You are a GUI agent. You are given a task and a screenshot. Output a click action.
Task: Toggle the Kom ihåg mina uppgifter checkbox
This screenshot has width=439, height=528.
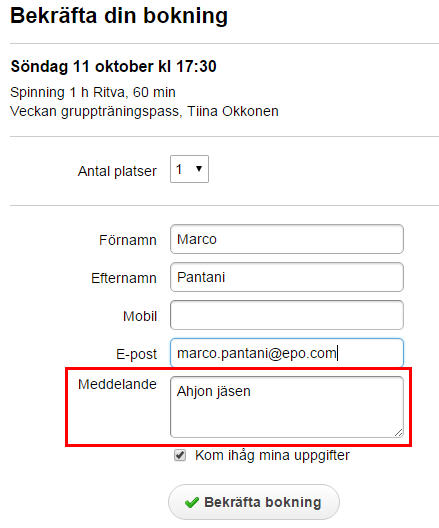(x=180, y=455)
